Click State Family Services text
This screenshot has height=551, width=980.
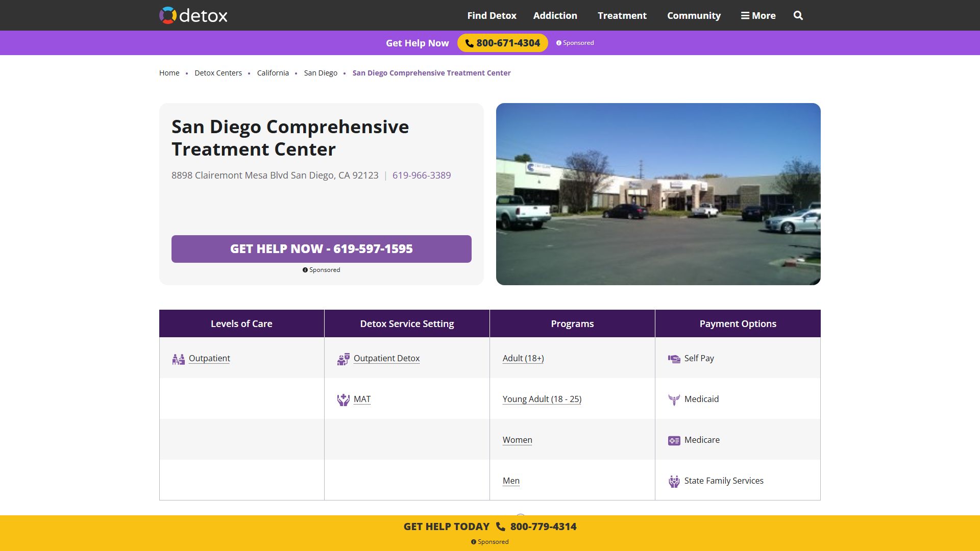coord(724,481)
